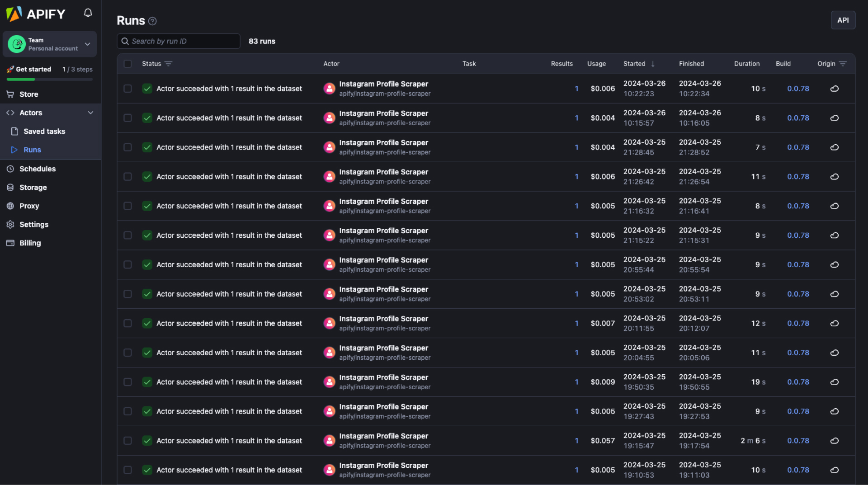The width and height of the screenshot is (868, 485).
Task: Click the Store cart icon
Action: tap(10, 94)
